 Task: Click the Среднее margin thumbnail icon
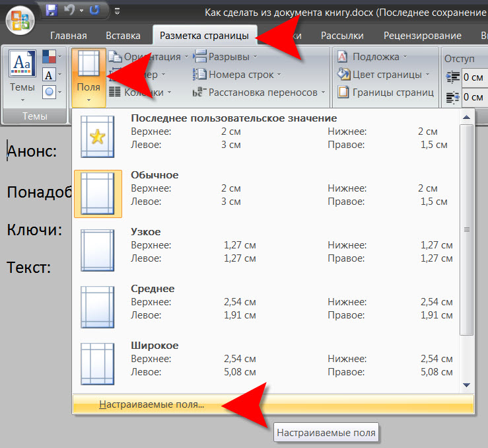98,307
